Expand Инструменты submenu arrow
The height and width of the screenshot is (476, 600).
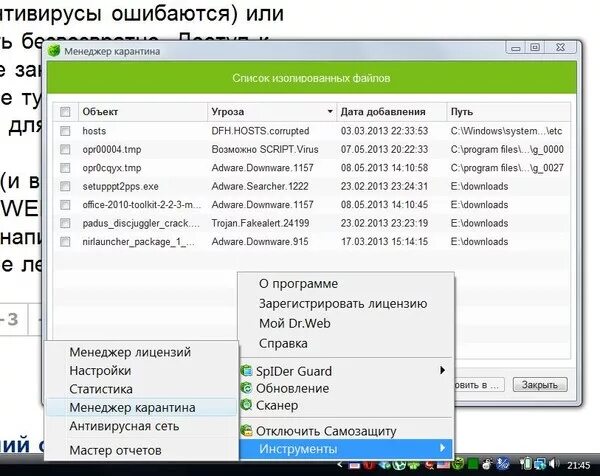442,448
